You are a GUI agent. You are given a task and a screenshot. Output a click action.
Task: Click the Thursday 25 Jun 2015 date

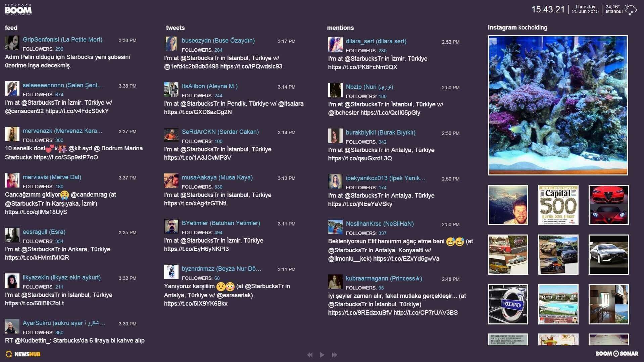pos(585,9)
